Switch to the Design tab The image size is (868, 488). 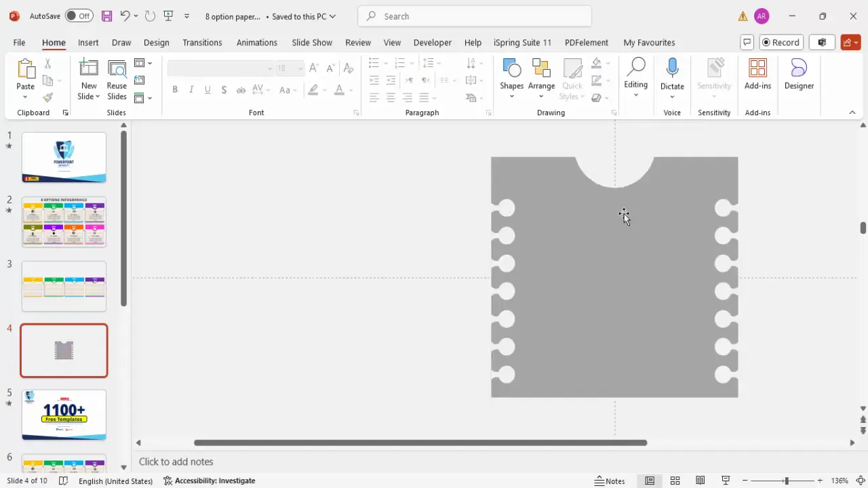click(156, 42)
